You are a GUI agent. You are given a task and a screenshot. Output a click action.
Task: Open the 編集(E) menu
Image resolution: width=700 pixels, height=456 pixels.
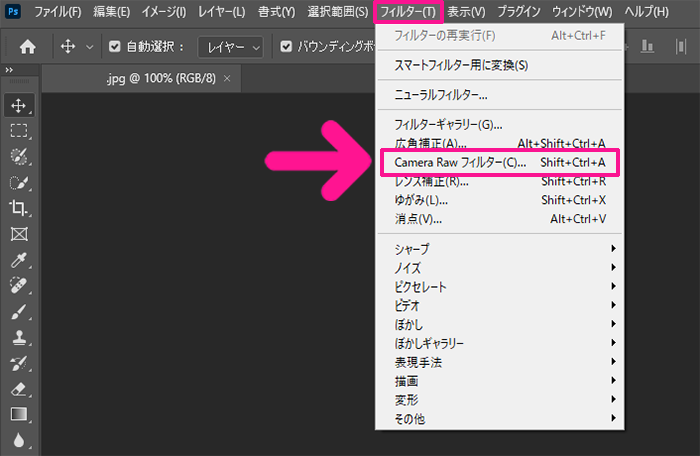[x=112, y=12]
